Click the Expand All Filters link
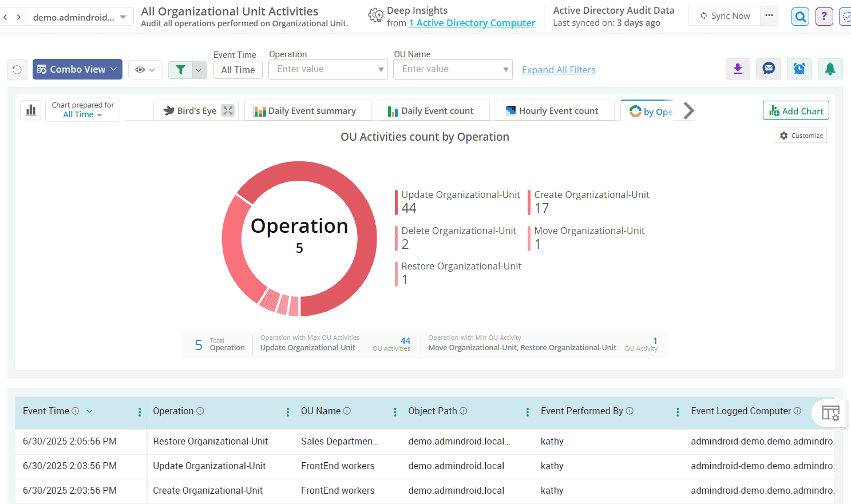The height and width of the screenshot is (504, 851). [x=559, y=70]
